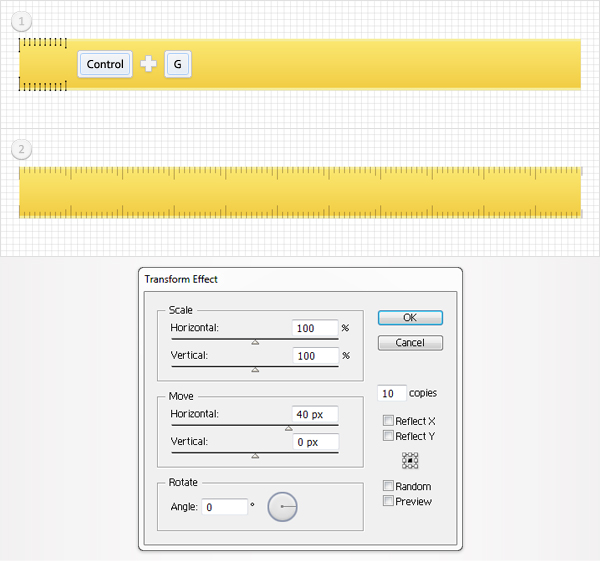Click the rotation angle dial
Screen dimensions: 600x561
point(282,507)
